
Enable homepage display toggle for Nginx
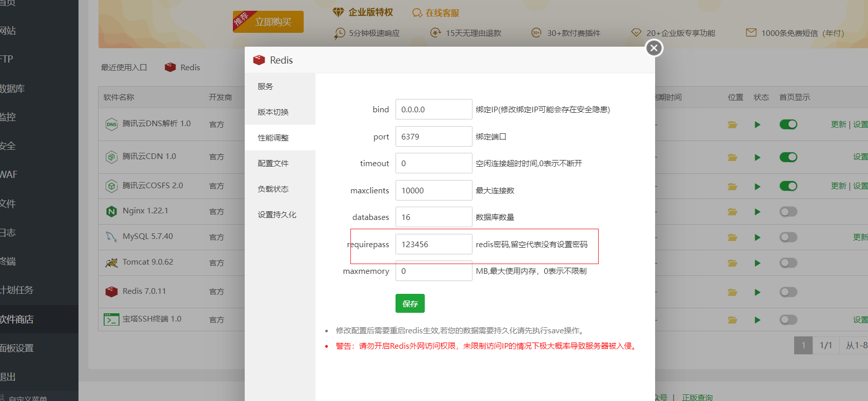coord(788,212)
